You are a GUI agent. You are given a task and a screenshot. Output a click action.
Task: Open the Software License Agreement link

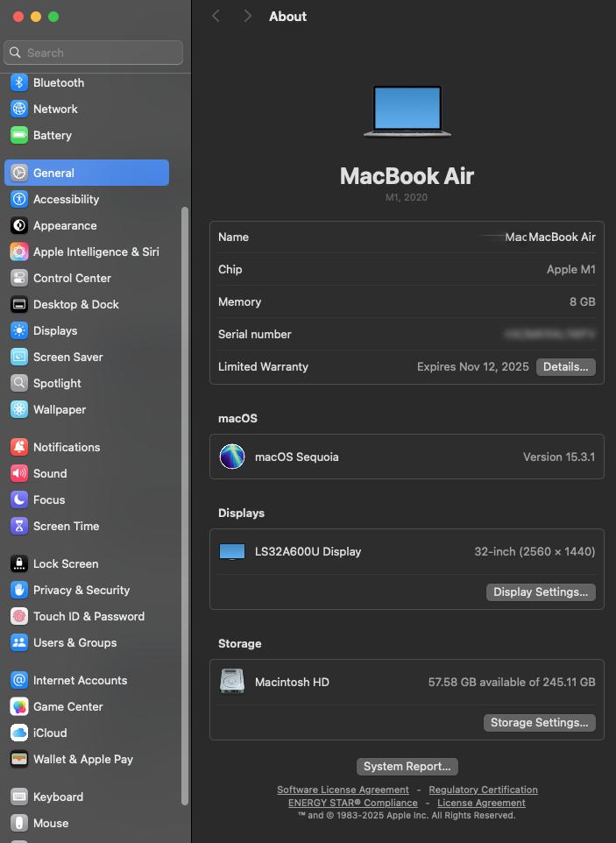tap(343, 790)
